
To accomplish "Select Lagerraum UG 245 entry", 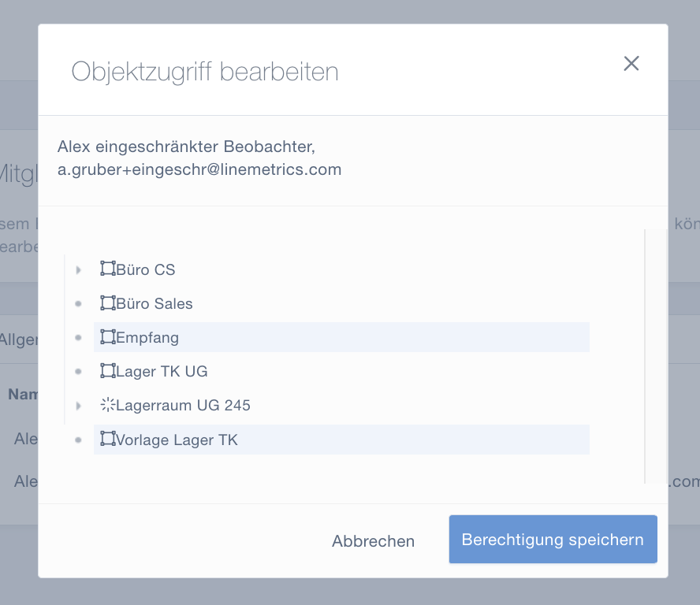I will [183, 406].
